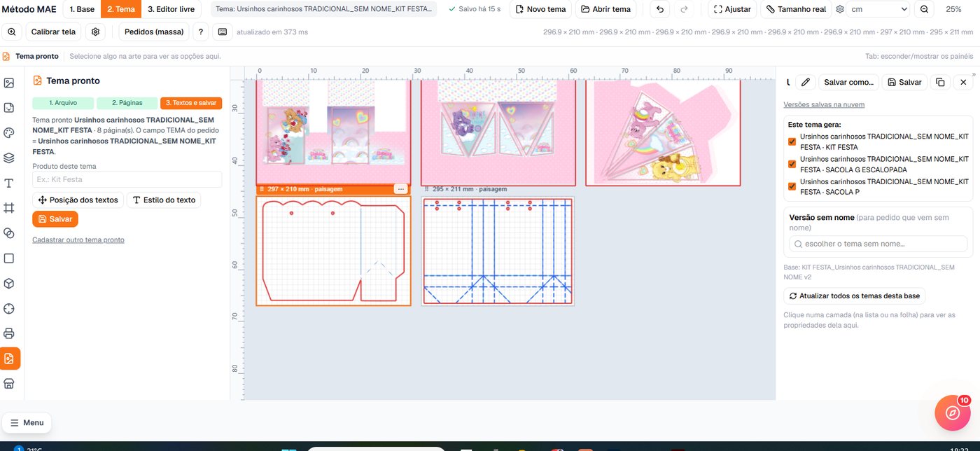The height and width of the screenshot is (451, 980).
Task: Click the pencil rename icon in right panel
Action: [806, 82]
